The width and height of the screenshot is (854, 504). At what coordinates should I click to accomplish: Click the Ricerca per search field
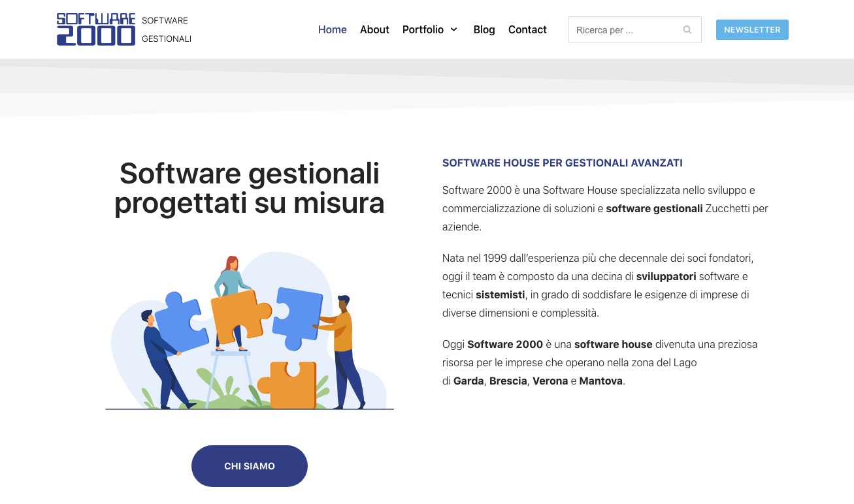pos(621,29)
